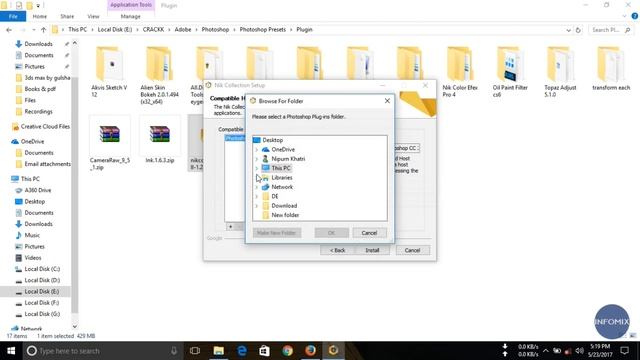
Task: Select Desktop in the folder tree
Action: (272, 140)
